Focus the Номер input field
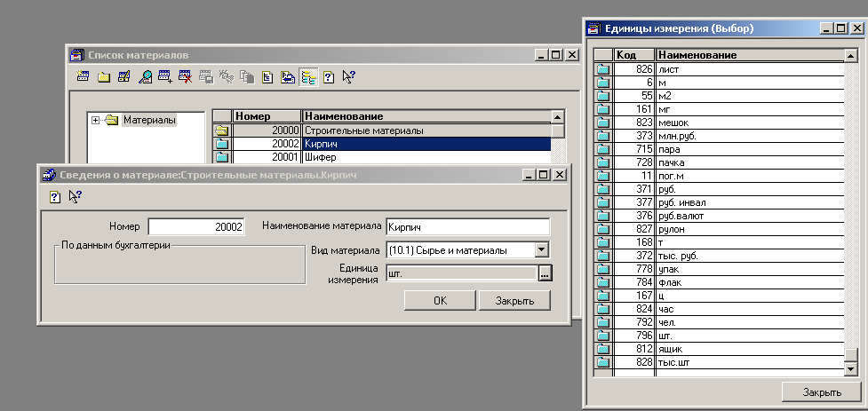This screenshot has height=411, width=868. point(196,226)
